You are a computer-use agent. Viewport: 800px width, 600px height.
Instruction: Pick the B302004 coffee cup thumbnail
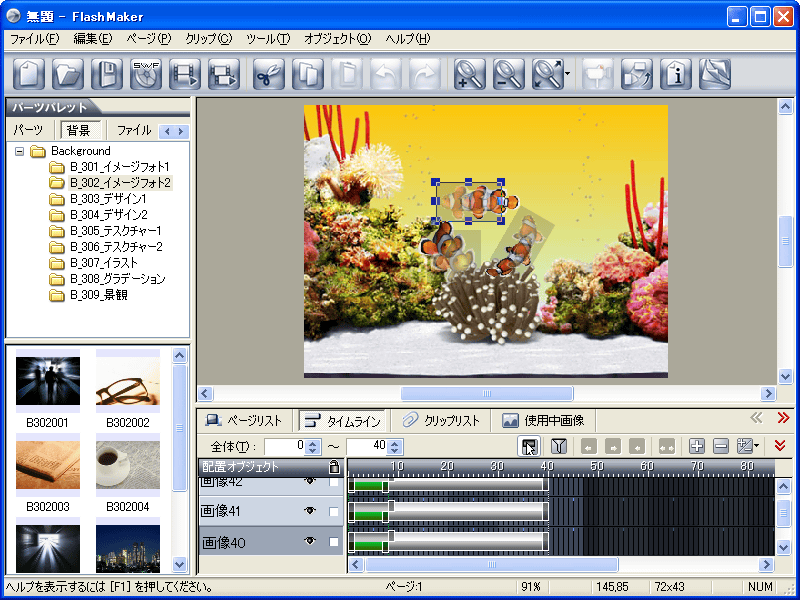click(x=128, y=465)
